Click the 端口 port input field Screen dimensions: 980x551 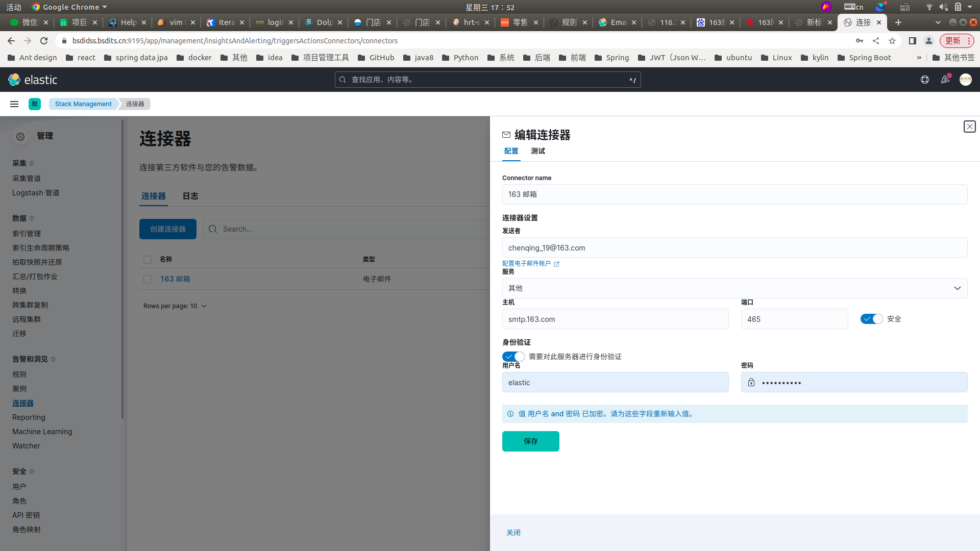coord(794,319)
